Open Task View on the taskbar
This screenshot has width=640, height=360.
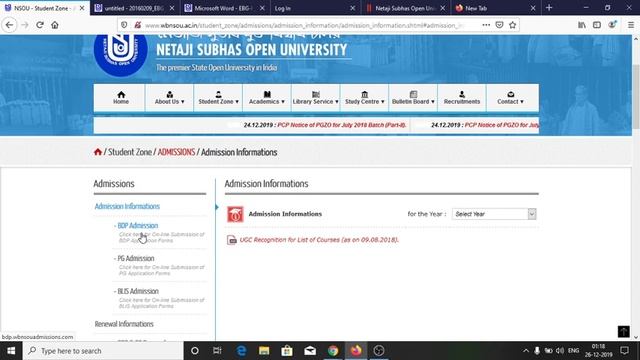coord(217,351)
